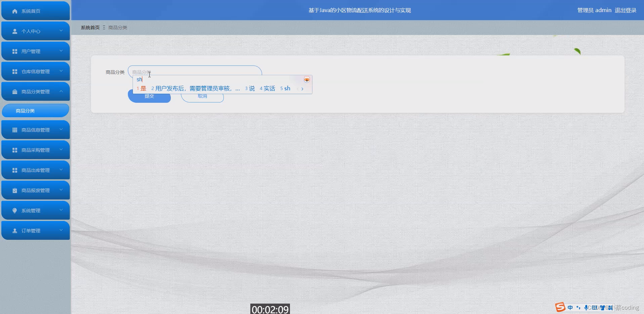
Task: Click the 管理员 admin label
Action: click(594, 10)
